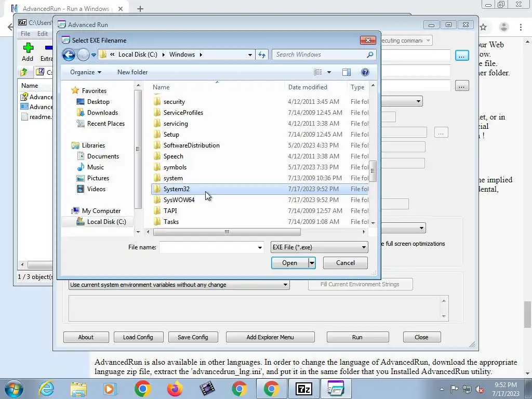Select the Tasks folder
532x399 pixels.
pos(171,221)
